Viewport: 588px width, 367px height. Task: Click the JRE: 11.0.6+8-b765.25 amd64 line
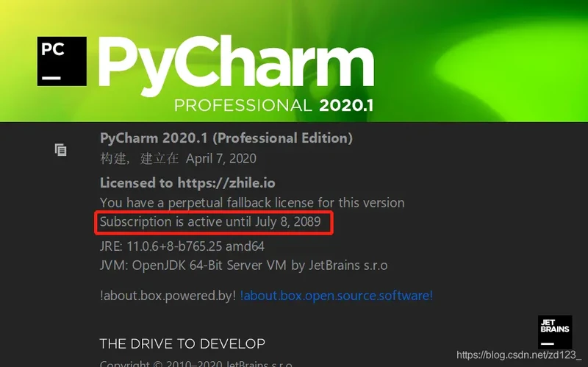(182, 246)
